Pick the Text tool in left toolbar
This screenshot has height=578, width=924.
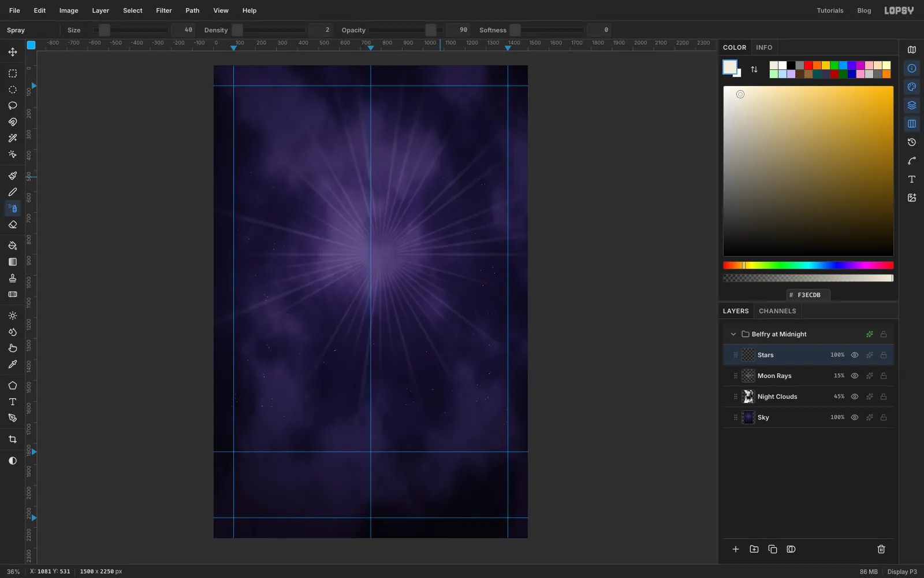coord(13,402)
